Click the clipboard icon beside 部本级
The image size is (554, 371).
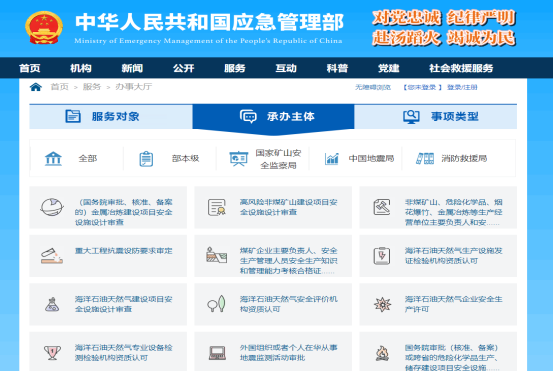(x=146, y=159)
